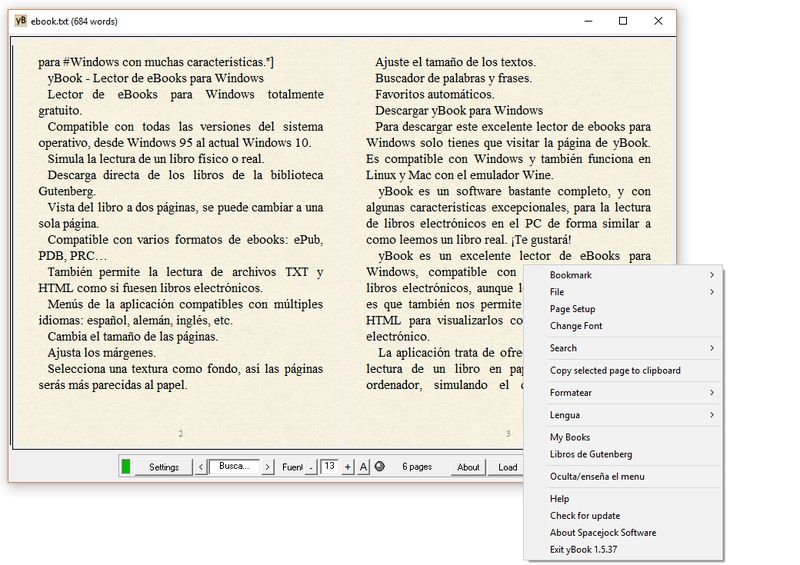This screenshot has height=565, width=800.
Task: Click the line 'Cambia el tamaño de las páginas.'
Action: tap(133, 337)
